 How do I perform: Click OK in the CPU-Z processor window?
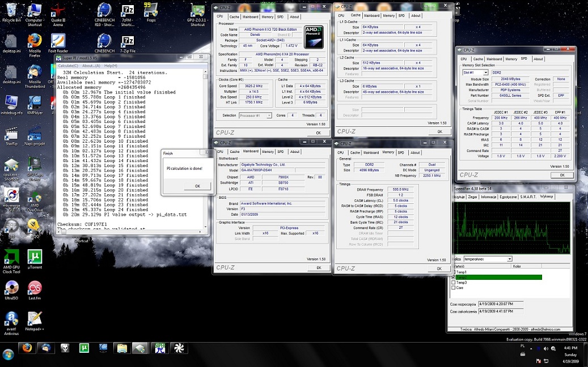click(x=318, y=133)
